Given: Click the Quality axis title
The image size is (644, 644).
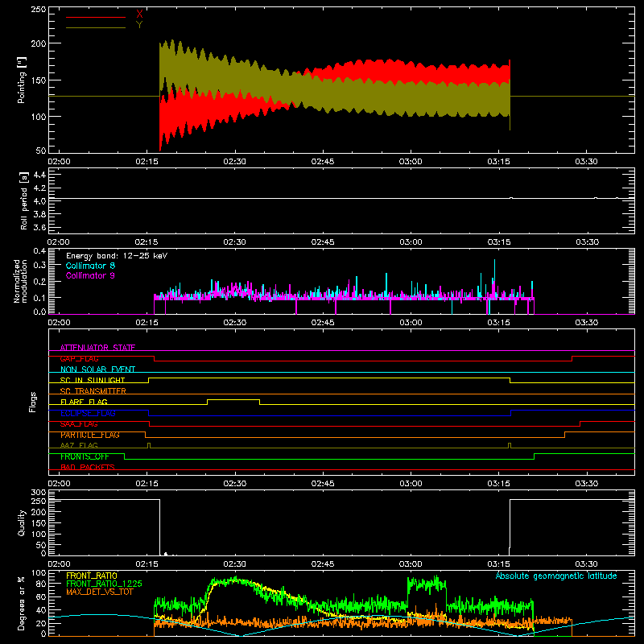Looking at the screenshot, I should point(22,522).
